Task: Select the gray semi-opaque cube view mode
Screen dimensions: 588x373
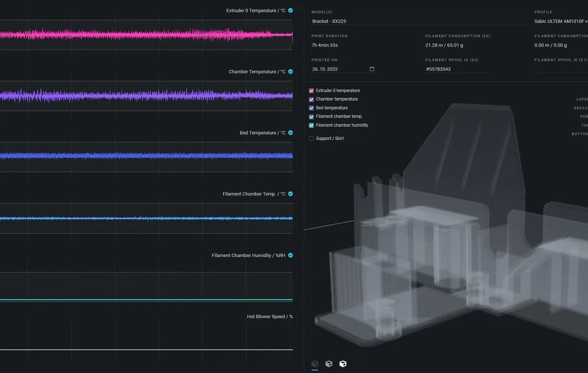Action: tap(329, 364)
